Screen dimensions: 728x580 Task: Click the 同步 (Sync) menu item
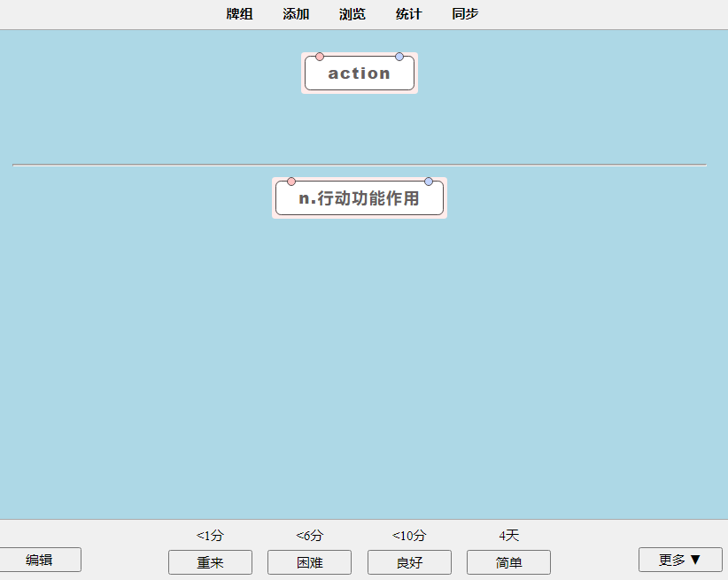coord(465,14)
